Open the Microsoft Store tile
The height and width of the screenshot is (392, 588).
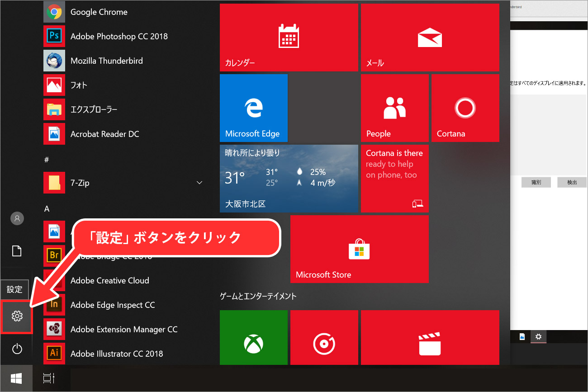[360, 249]
